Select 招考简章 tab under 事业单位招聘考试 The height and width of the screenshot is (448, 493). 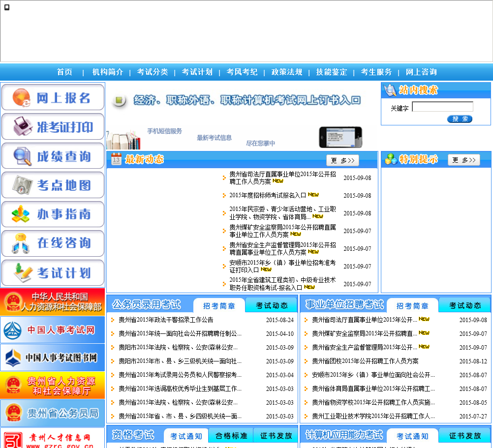412,306
